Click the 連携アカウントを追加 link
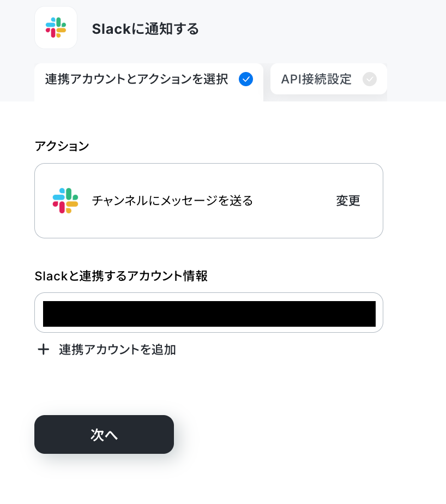The width and height of the screenshot is (446, 504). (117, 350)
